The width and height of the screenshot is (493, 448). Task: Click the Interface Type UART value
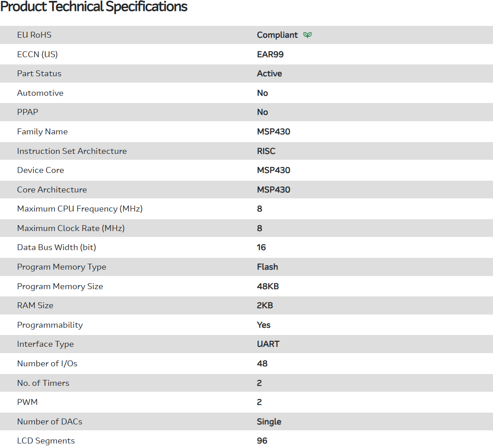click(268, 344)
